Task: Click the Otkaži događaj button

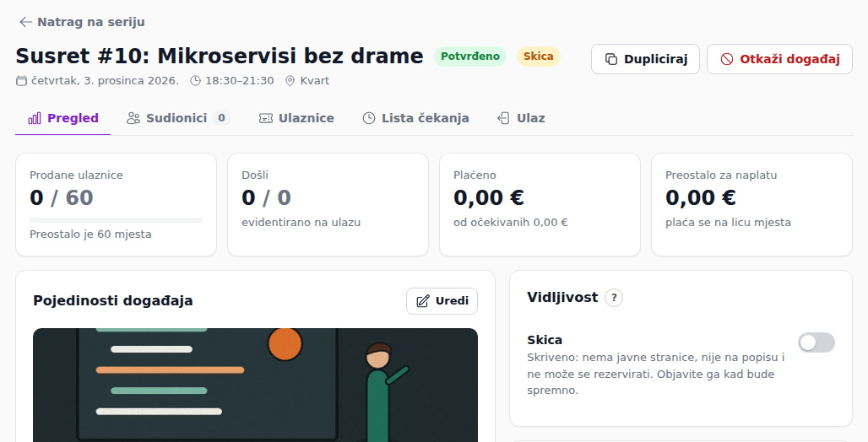Action: pyautogui.click(x=779, y=59)
